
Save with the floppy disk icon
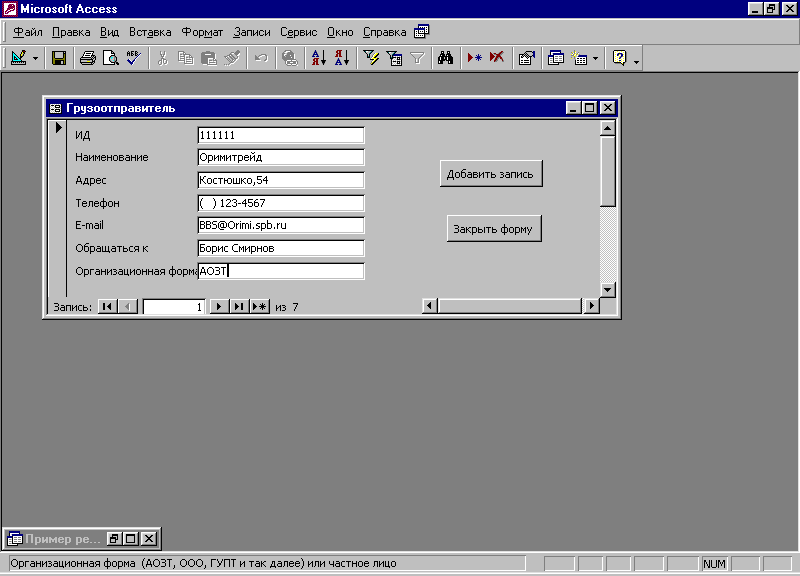(x=59, y=58)
